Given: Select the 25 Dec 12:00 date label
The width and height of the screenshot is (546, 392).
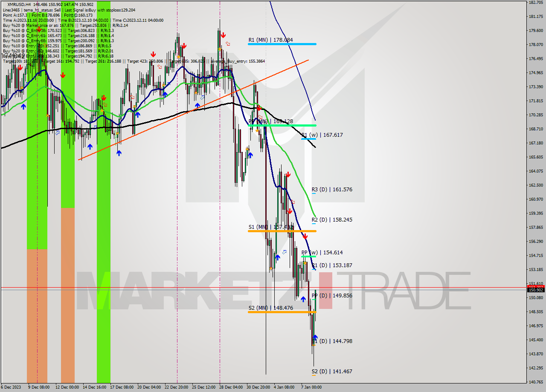Looking at the screenshot, I should pos(203,387).
